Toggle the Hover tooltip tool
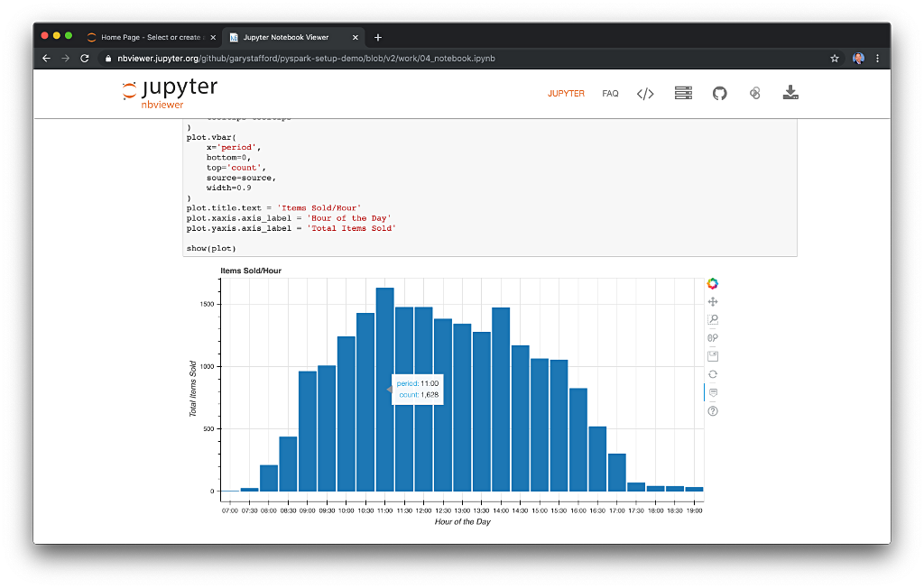 713,392
